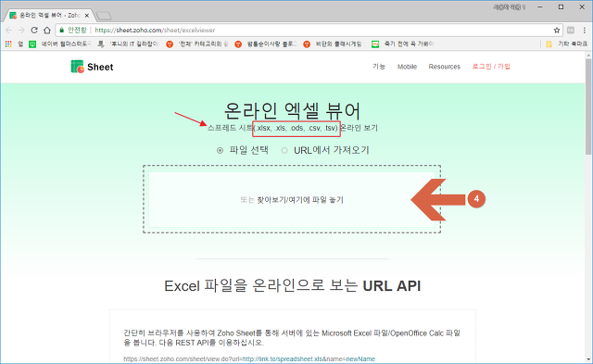Click the Zoho Sheet logo
Screen dimensions: 593x364
pyautogui.click(x=92, y=67)
